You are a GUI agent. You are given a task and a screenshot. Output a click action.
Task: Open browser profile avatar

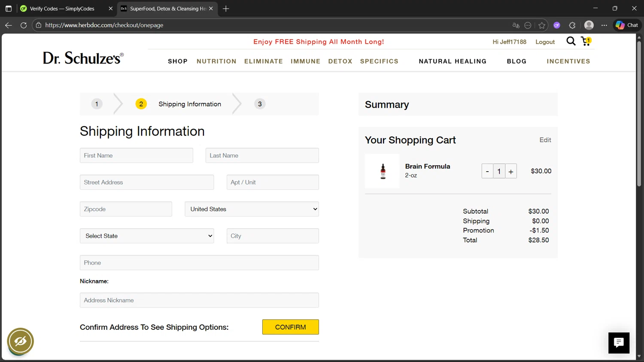coord(589,25)
